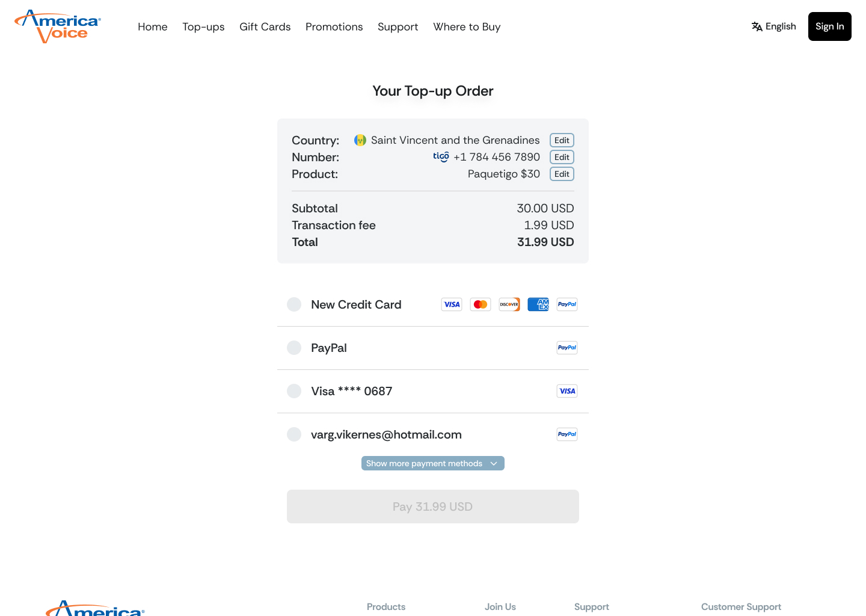Select the PayPal radio button
This screenshot has width=866, height=616.
click(x=294, y=348)
